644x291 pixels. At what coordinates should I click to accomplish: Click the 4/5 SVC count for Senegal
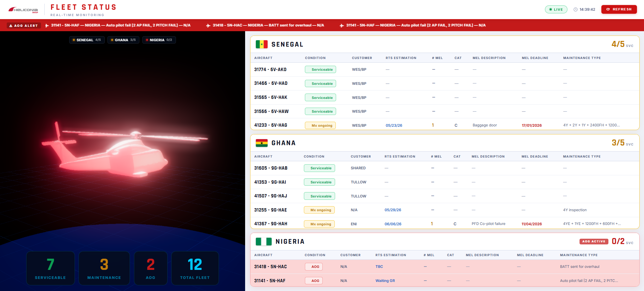[622, 44]
